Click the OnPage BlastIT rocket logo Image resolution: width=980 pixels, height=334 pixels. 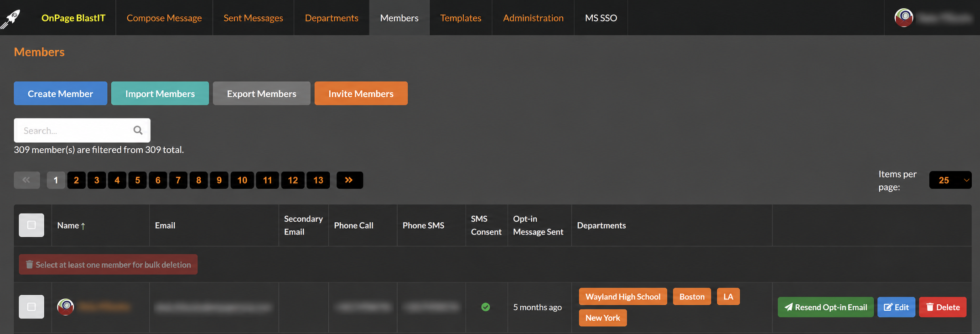pyautogui.click(x=10, y=19)
